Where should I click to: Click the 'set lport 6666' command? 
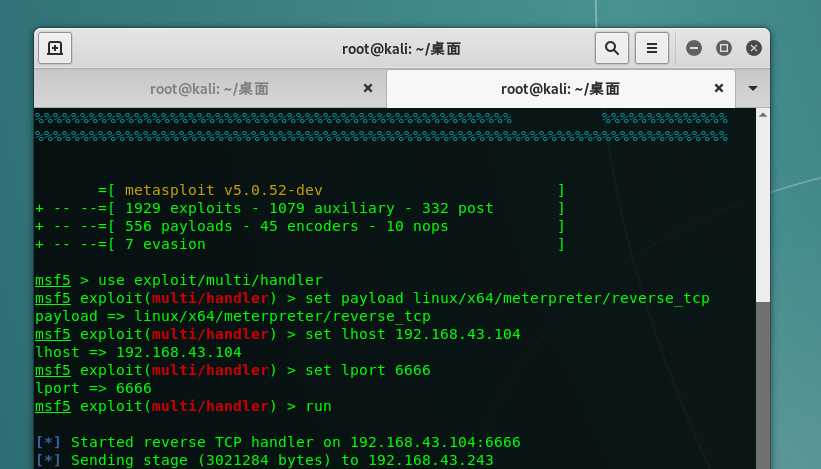pyautogui.click(x=368, y=370)
